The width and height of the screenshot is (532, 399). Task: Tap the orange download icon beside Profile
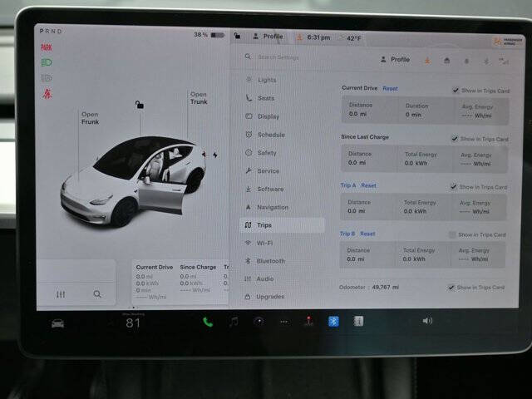point(427,61)
